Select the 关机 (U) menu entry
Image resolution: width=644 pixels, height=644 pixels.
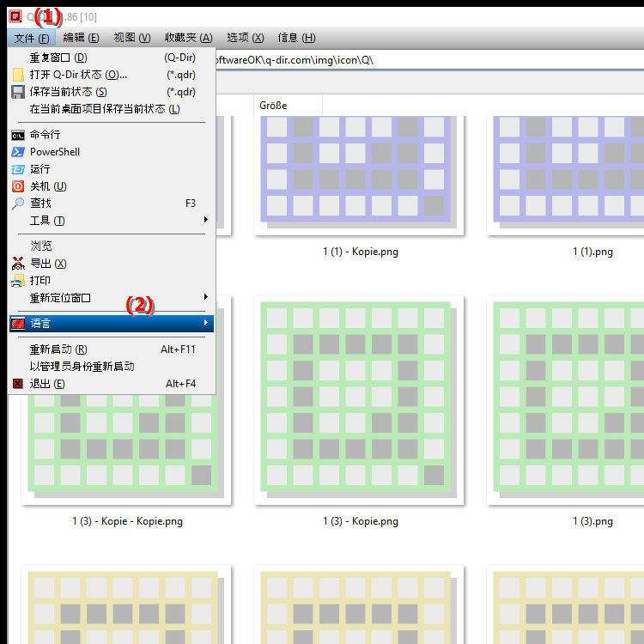[112, 186]
